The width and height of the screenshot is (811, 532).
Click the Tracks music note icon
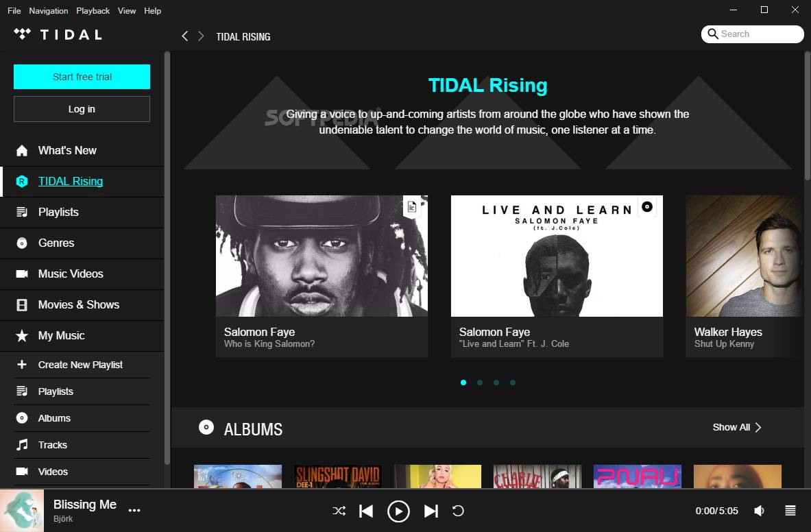pyautogui.click(x=22, y=445)
